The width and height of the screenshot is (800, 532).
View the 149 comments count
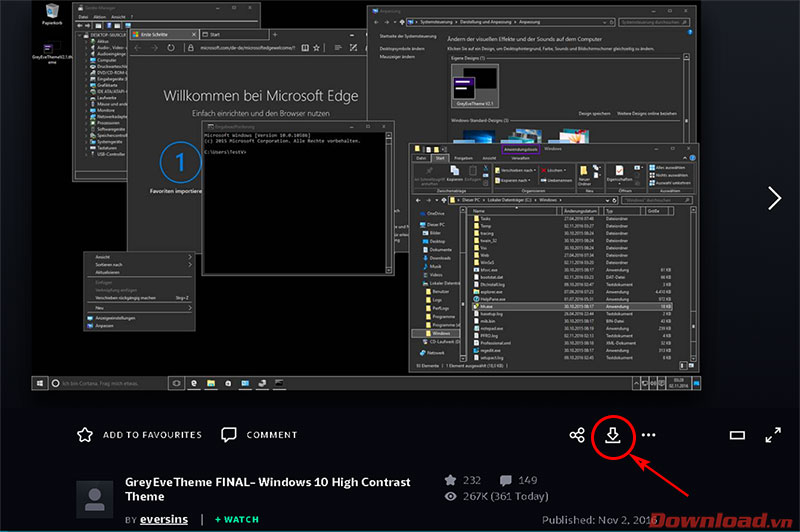518,482
